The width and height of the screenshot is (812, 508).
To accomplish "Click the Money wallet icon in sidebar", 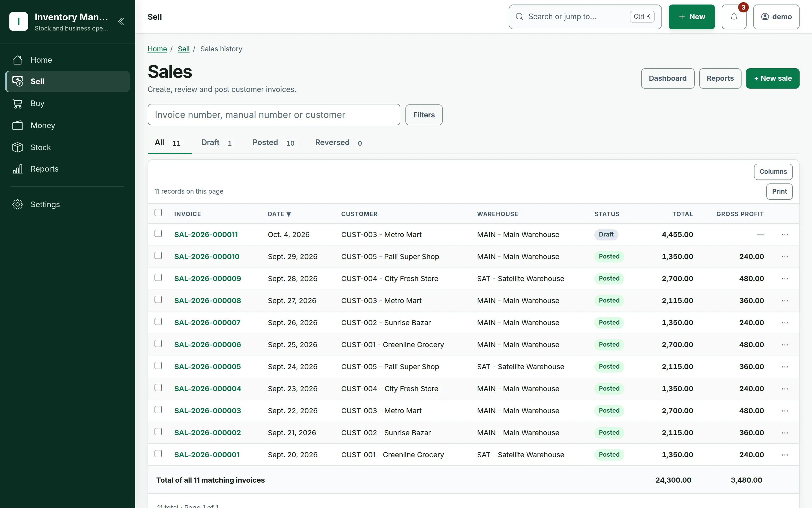I will (x=17, y=125).
